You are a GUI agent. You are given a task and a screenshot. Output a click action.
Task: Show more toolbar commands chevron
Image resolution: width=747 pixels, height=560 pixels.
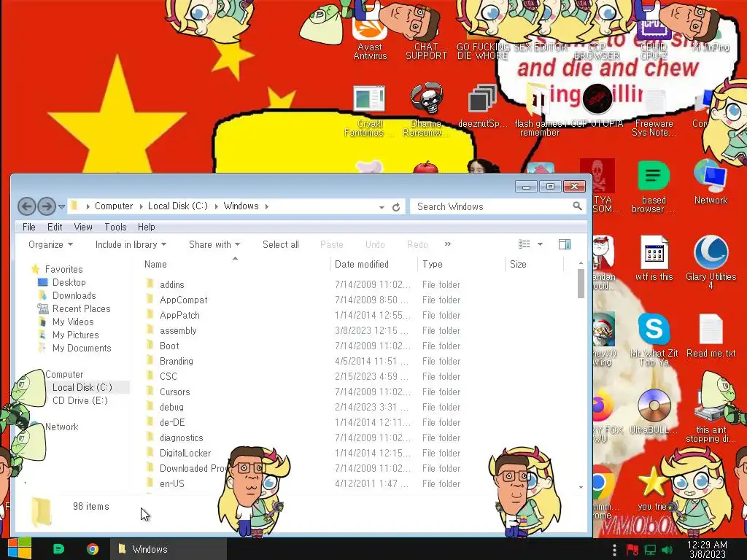[447, 244]
